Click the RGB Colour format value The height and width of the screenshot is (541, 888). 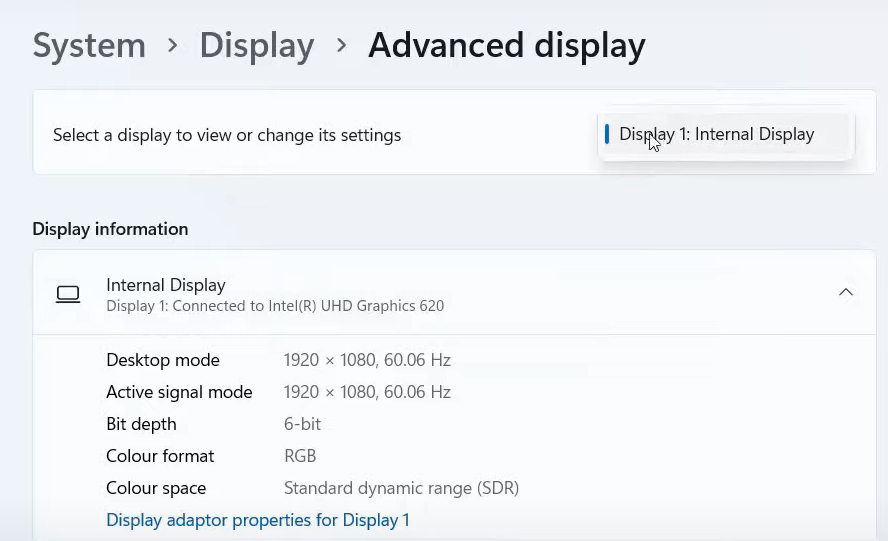(x=300, y=456)
